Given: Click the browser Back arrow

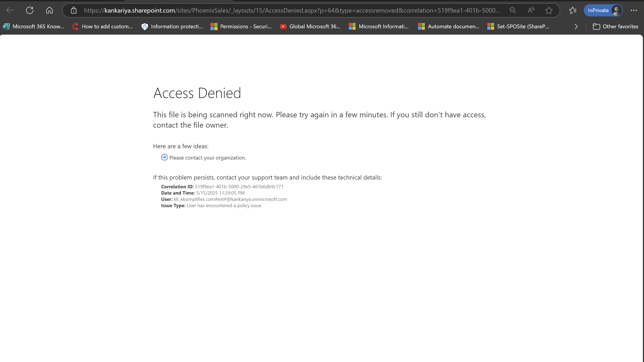Looking at the screenshot, I should (x=10, y=10).
